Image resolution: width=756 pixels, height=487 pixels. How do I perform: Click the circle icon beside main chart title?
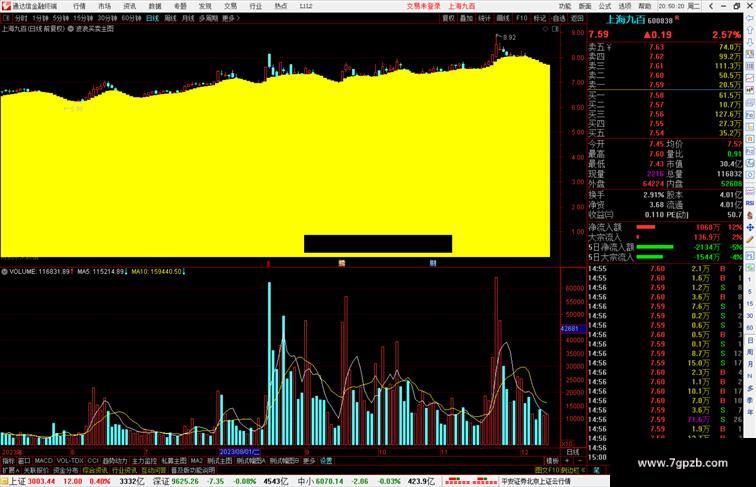tap(70, 29)
